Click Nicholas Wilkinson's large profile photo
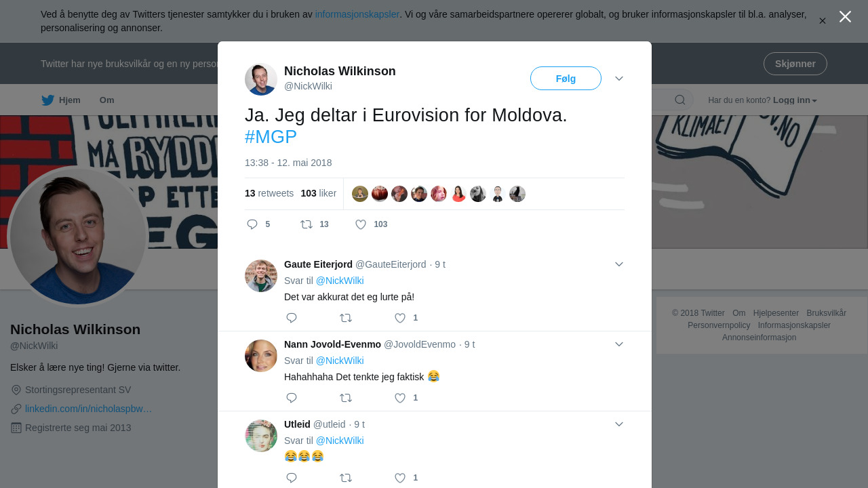 [77, 236]
